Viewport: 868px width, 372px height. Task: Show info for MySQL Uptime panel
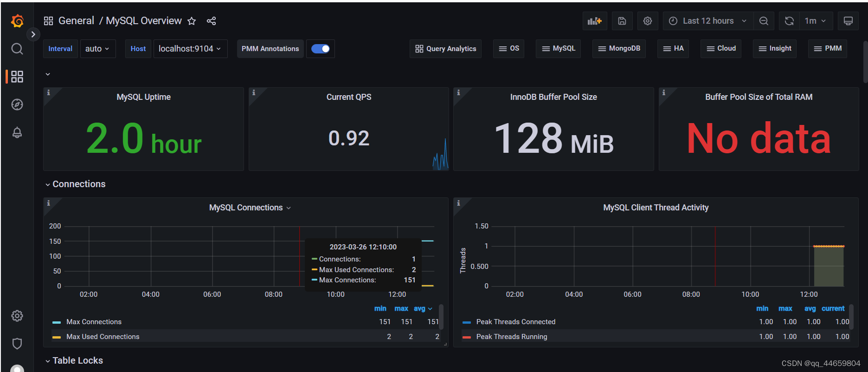pos(48,92)
